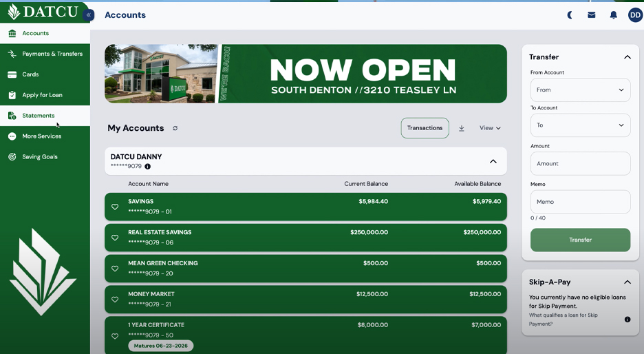Click the Amount input field

580,163
